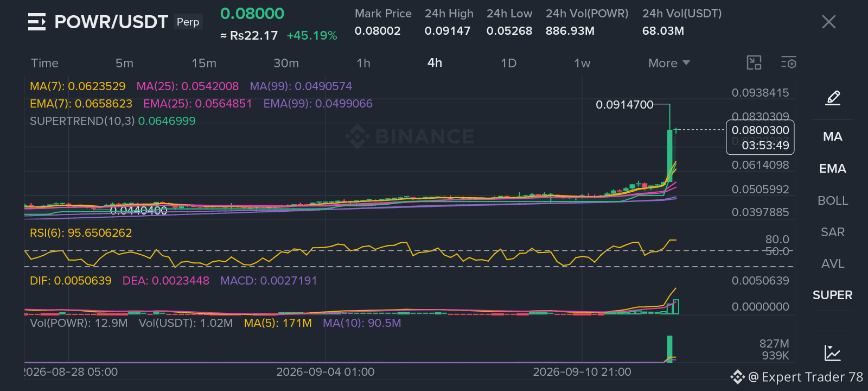Viewport: 868px width, 391px height.
Task: Enable the AVL indicator
Action: coord(833,263)
